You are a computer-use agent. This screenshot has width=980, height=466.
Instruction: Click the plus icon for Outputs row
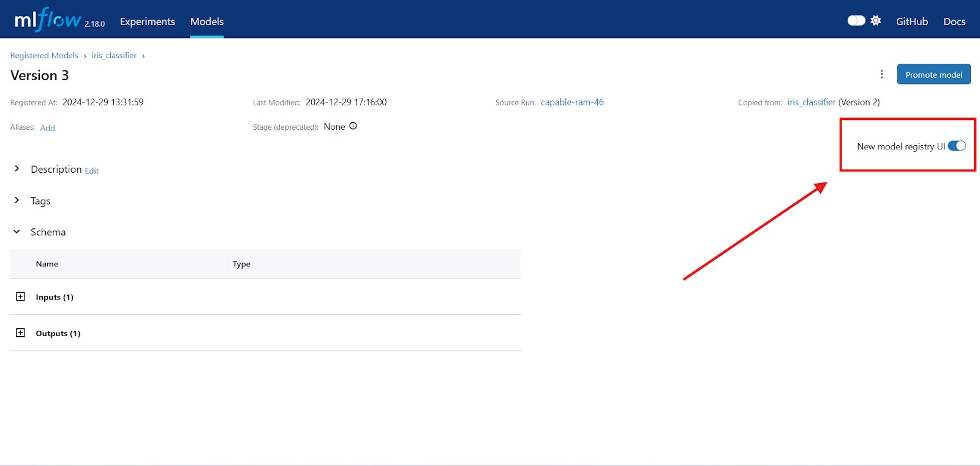20,333
